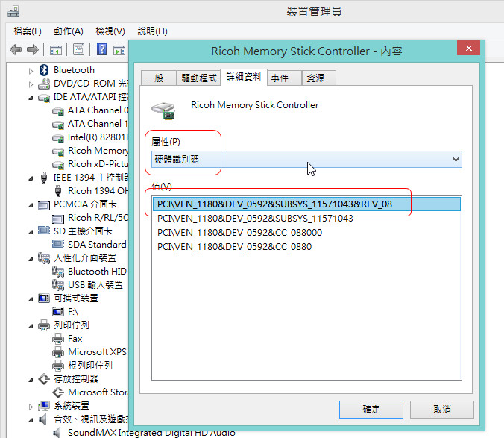Screen dimensions: 504x438
Task: Click the Properties toolbar icon
Action: [x=79, y=49]
